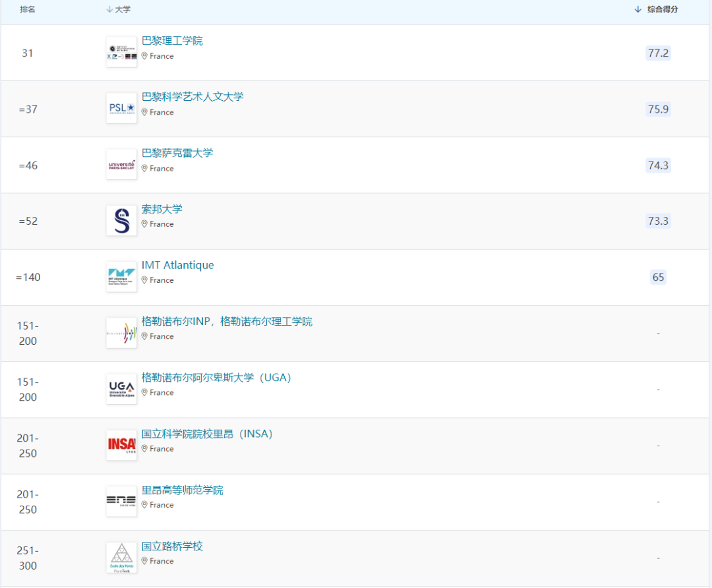Image resolution: width=712 pixels, height=588 pixels.
Task: Click the IMT Atlantique logo
Action: click(121, 276)
